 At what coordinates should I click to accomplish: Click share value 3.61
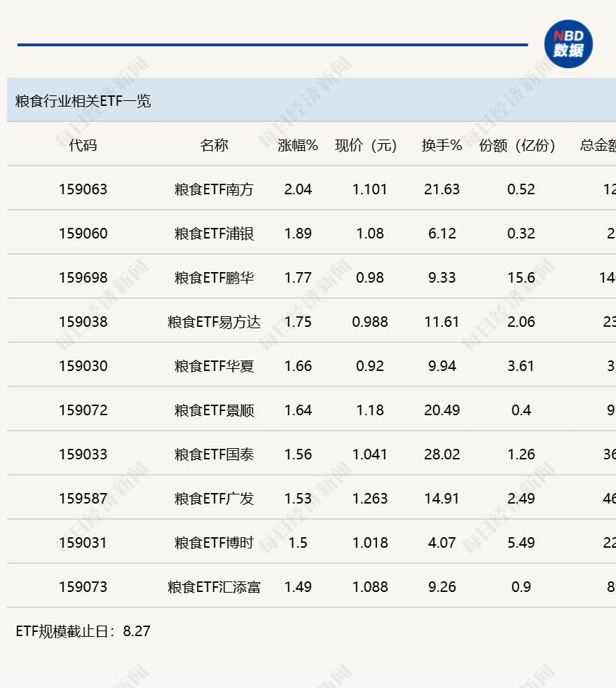[521, 366]
